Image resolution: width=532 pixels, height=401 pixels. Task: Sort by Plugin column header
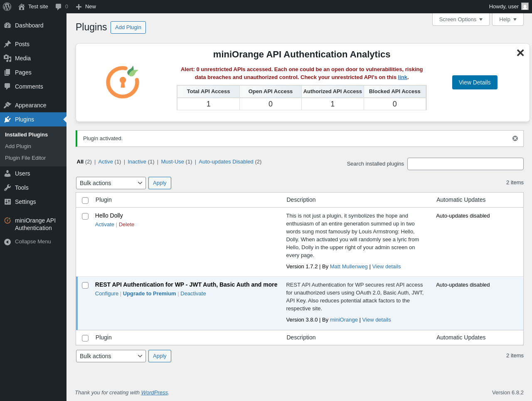(x=103, y=200)
